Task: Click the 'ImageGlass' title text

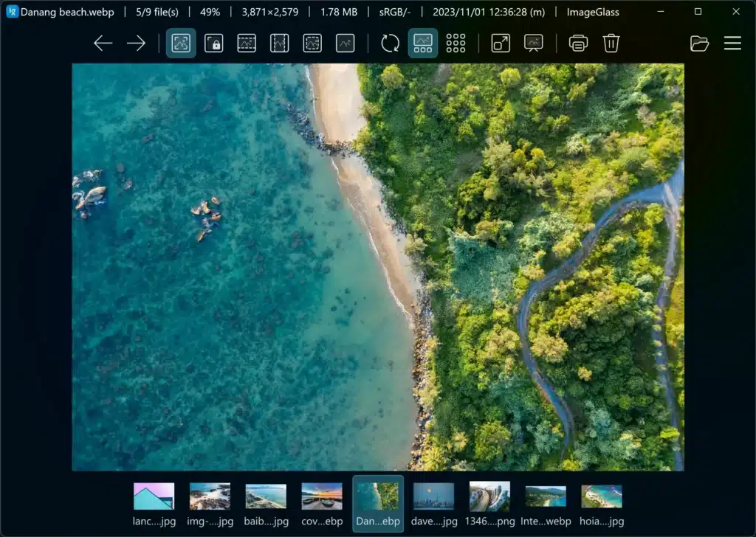Action: (593, 12)
